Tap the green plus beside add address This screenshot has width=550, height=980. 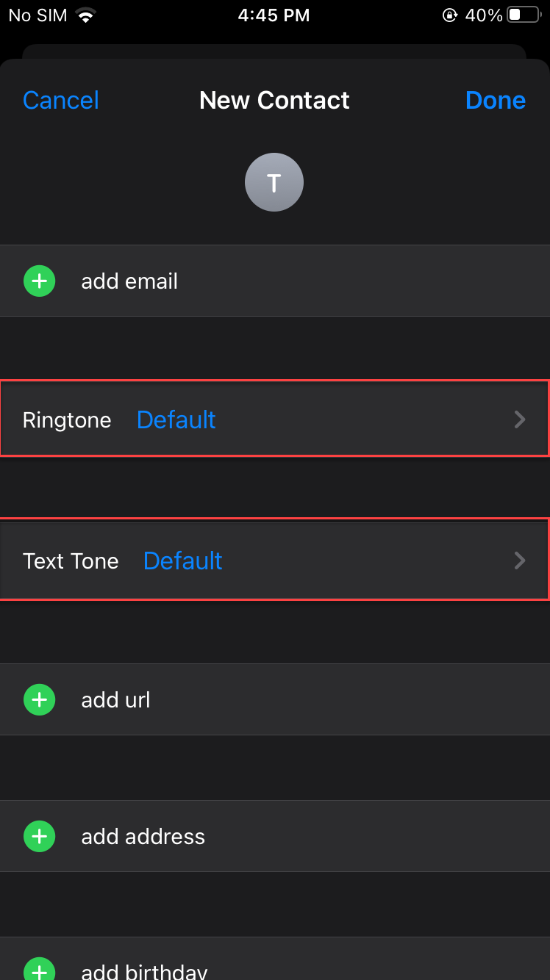click(x=40, y=836)
